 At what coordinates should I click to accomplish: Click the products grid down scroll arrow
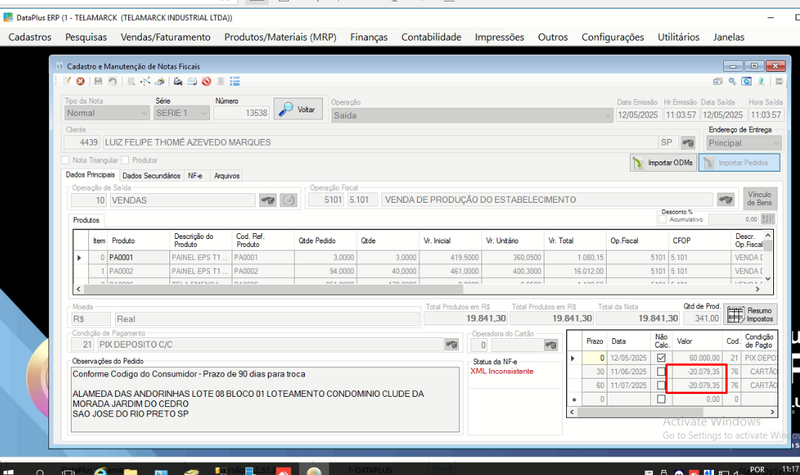(x=767, y=279)
